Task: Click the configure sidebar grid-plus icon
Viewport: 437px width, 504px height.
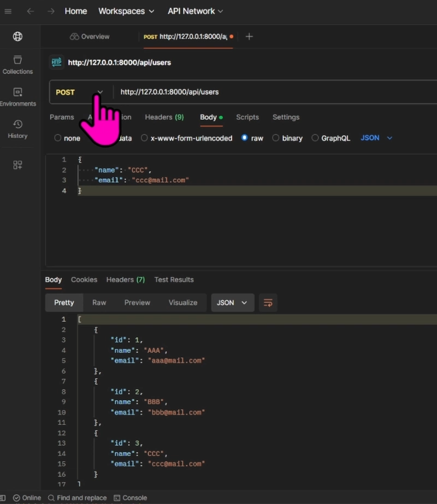Action: click(x=17, y=165)
